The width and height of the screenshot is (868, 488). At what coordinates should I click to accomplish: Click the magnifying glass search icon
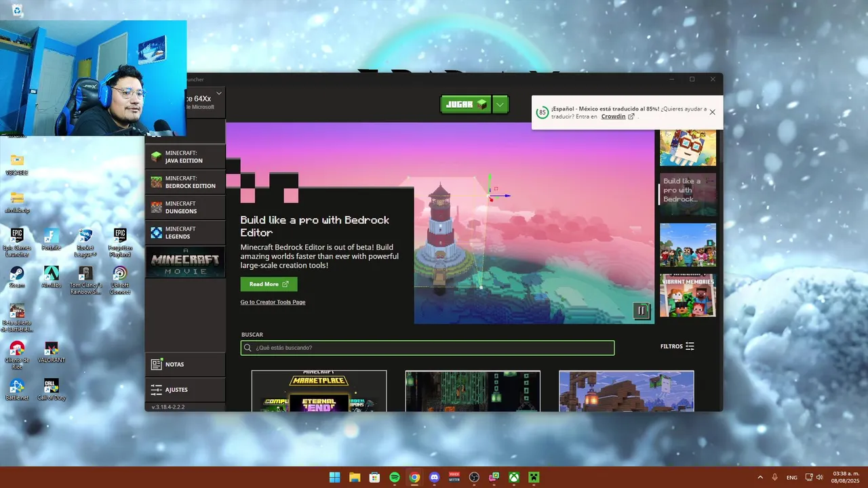[248, 348]
